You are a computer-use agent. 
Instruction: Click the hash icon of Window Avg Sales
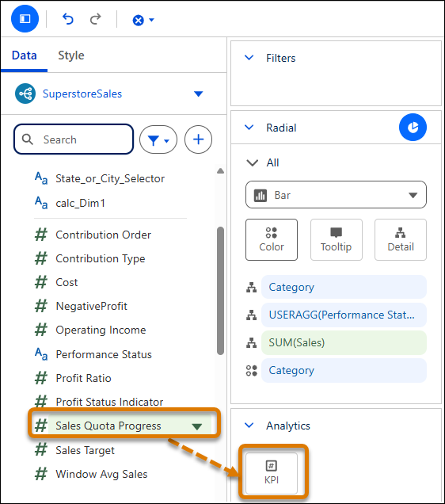coord(40,474)
